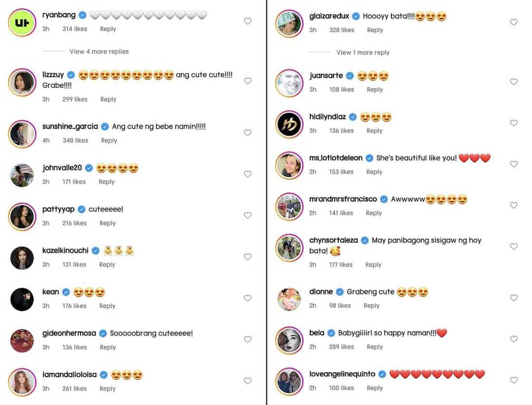Click mrandmrsfrancisco's profile picture
Screen dimensions: 532x405
[x=289, y=207]
